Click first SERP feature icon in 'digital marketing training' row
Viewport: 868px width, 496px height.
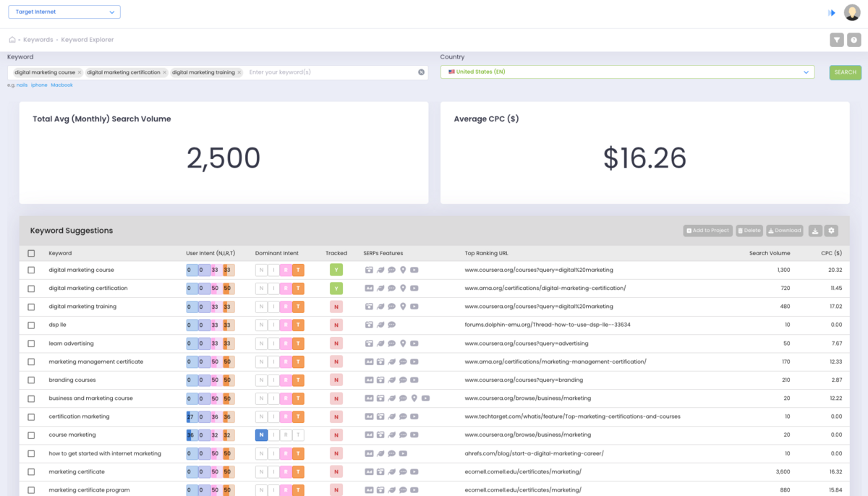click(x=369, y=307)
